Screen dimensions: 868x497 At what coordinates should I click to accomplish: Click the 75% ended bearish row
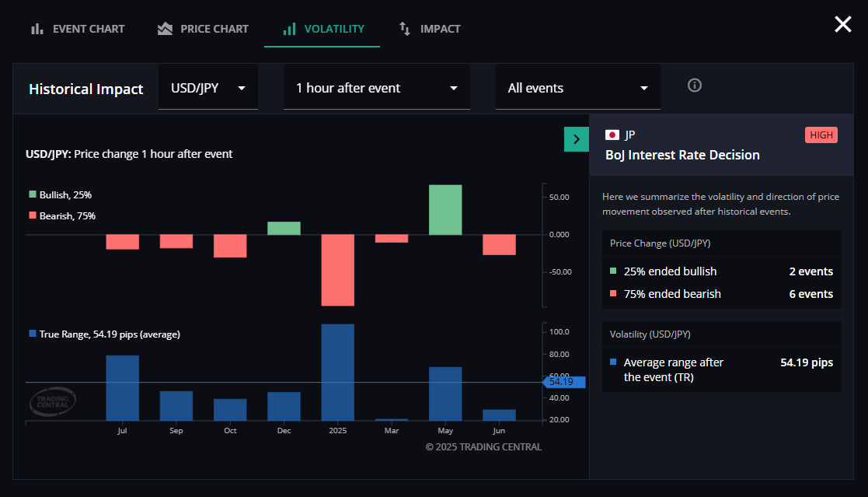coord(721,294)
